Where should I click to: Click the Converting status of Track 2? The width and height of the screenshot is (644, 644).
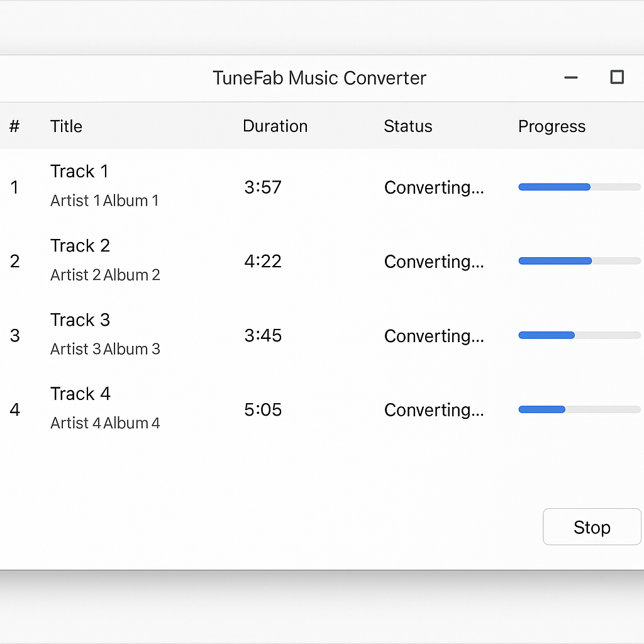click(x=434, y=261)
